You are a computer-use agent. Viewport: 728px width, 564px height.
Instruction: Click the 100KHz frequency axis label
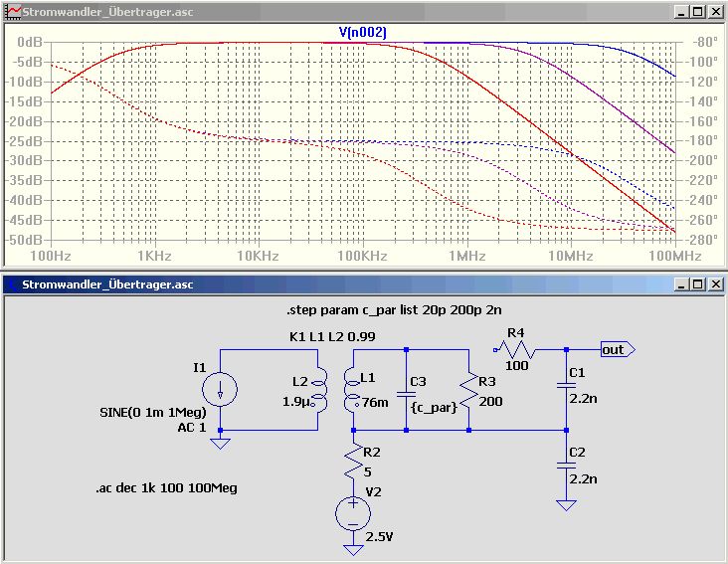362,256
